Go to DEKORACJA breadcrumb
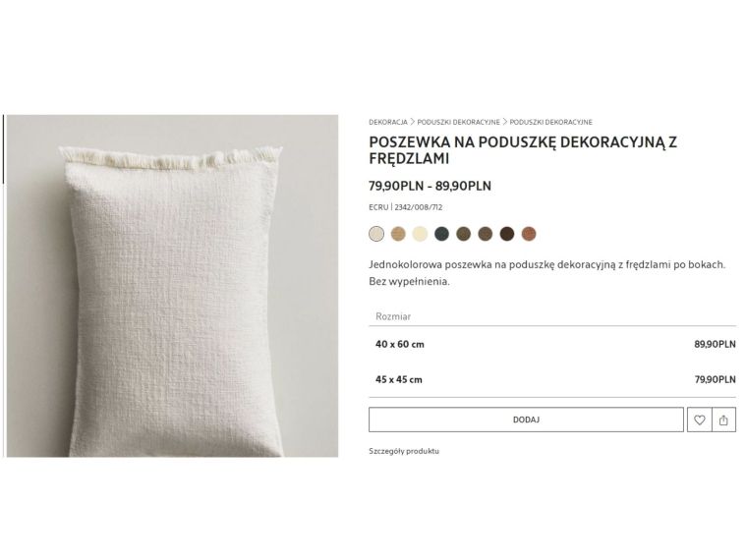The width and height of the screenshot is (747, 560). [x=388, y=122]
